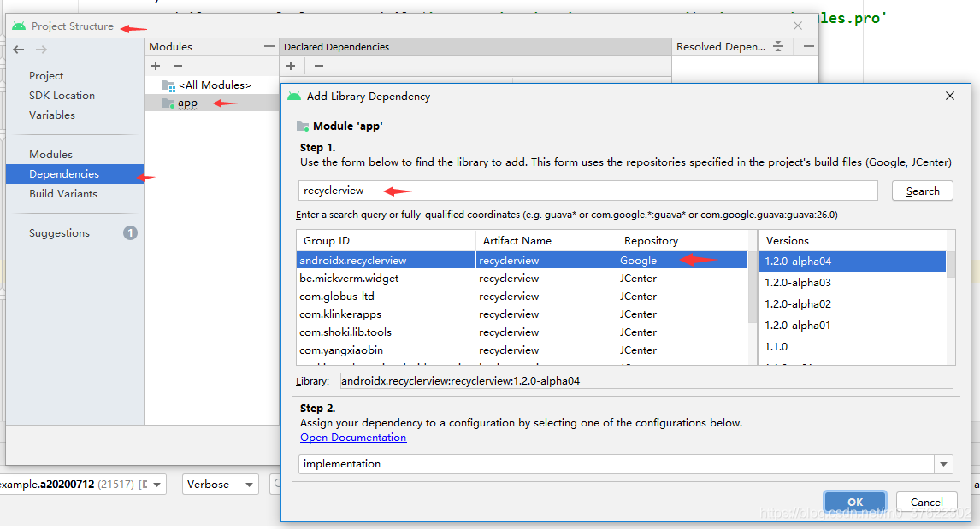Hide the Modules panel with its minimize icon

tap(270, 46)
